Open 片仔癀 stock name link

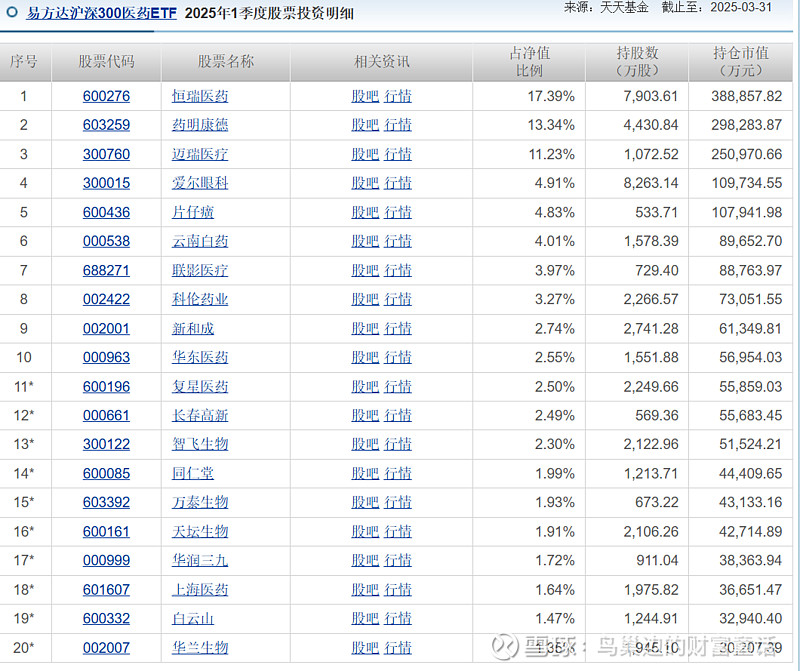[193, 212]
